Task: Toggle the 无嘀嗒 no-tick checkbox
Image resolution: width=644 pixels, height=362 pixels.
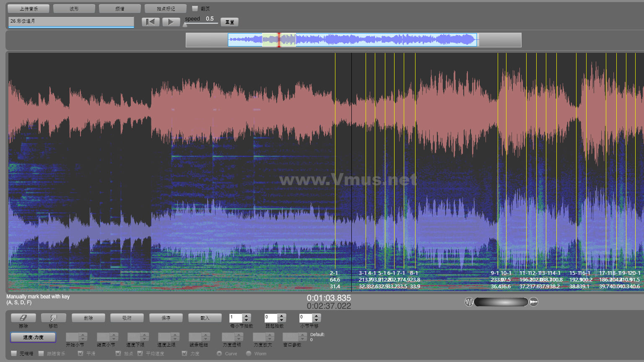Action: (x=14, y=354)
